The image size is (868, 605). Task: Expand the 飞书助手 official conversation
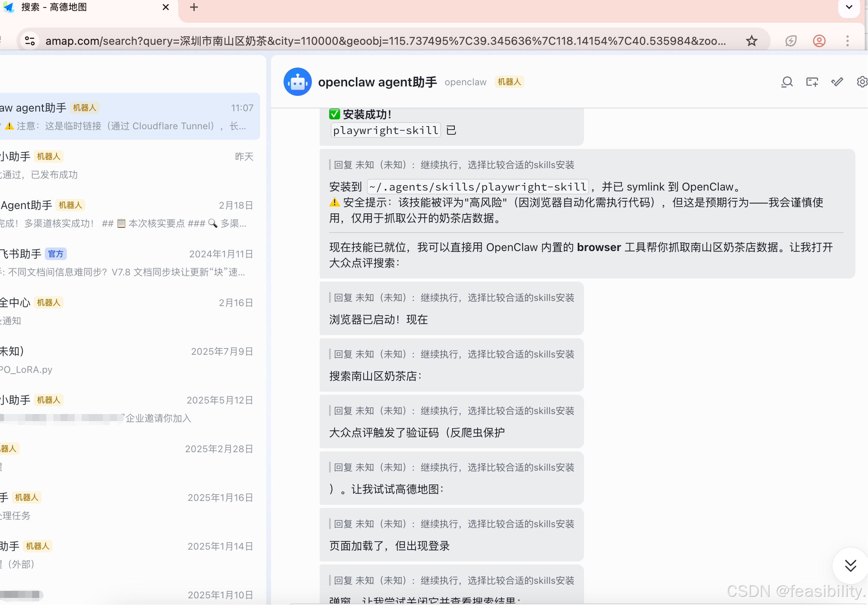(130, 262)
